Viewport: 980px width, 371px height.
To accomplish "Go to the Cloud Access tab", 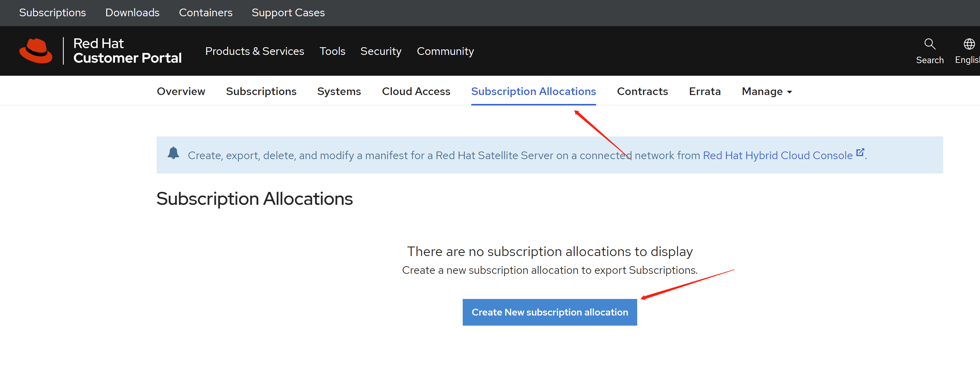I will point(416,92).
